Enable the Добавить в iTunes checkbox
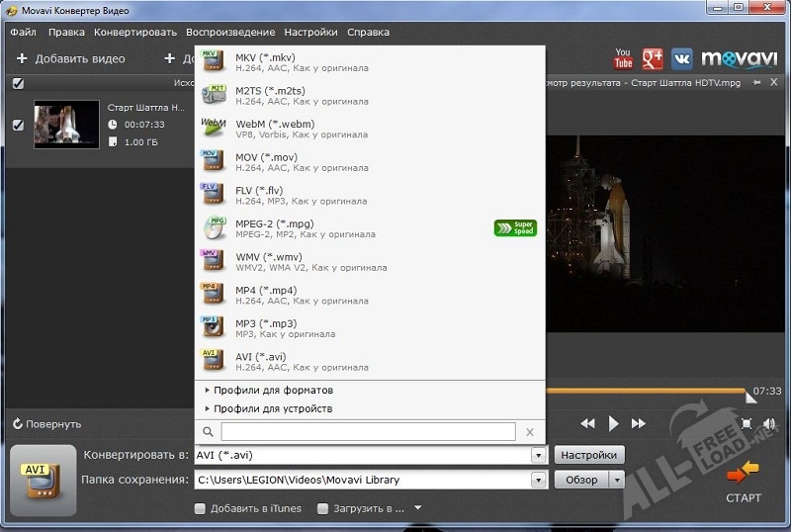The height and width of the screenshot is (532, 791). (x=201, y=509)
